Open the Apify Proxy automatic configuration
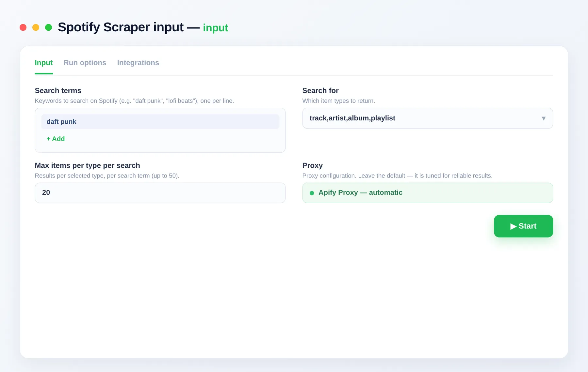The image size is (588, 372). click(x=428, y=193)
